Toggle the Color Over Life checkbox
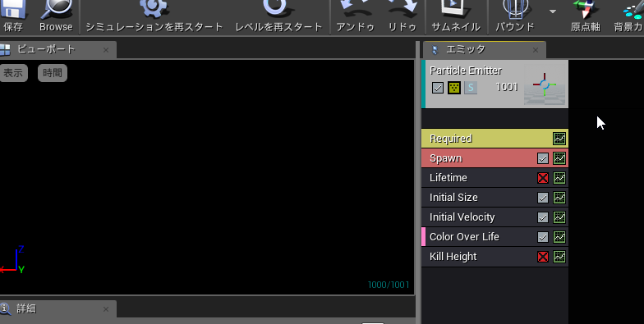The height and width of the screenshot is (324, 644). tap(543, 237)
